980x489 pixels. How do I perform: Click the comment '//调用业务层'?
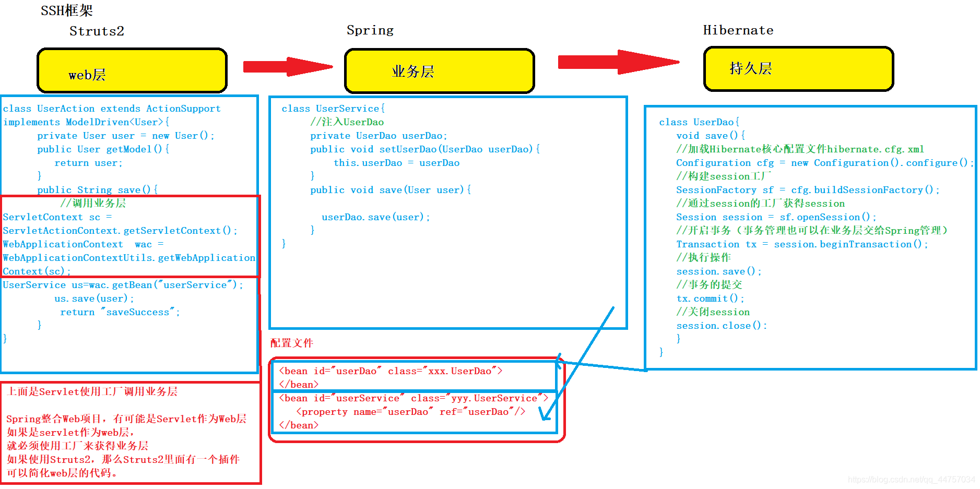coord(93,203)
